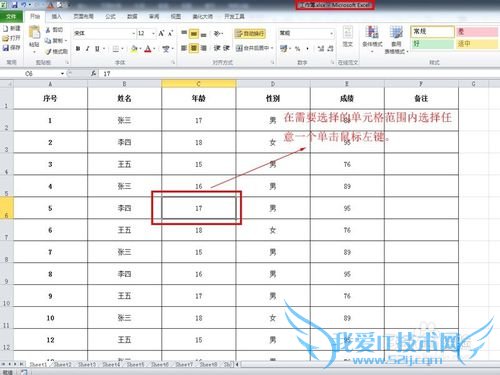Toggle middle vertical alignment
Screen dimensions: 500x375
point(194,33)
